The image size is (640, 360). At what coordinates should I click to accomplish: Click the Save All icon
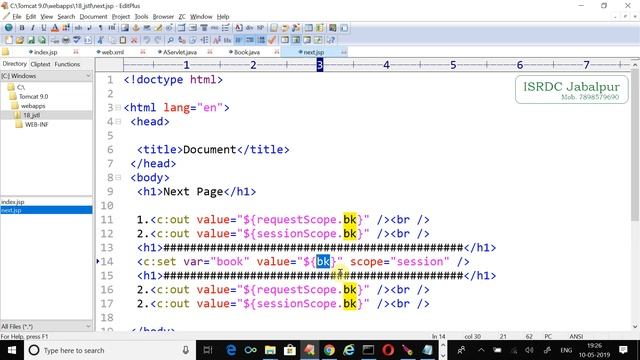pyautogui.click(x=42, y=40)
